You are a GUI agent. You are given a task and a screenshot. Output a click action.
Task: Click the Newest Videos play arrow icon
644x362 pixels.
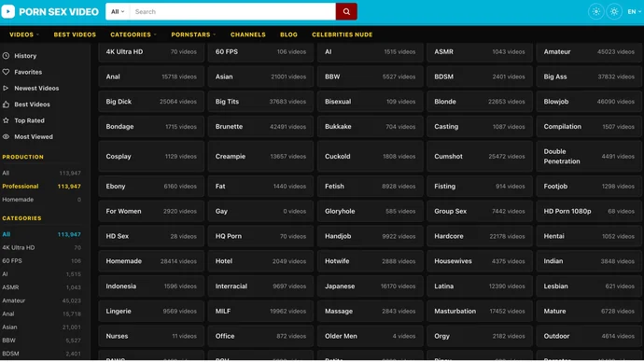click(x=6, y=88)
